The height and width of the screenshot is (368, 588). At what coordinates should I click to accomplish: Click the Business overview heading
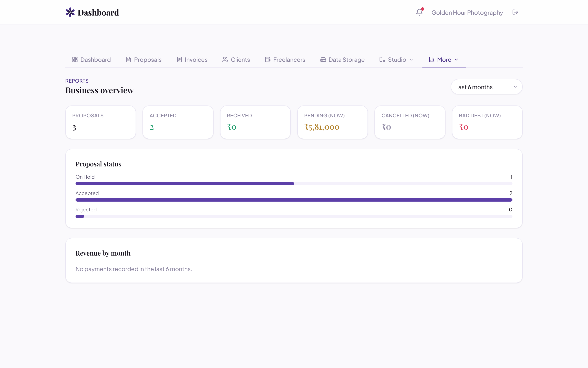pos(99,90)
